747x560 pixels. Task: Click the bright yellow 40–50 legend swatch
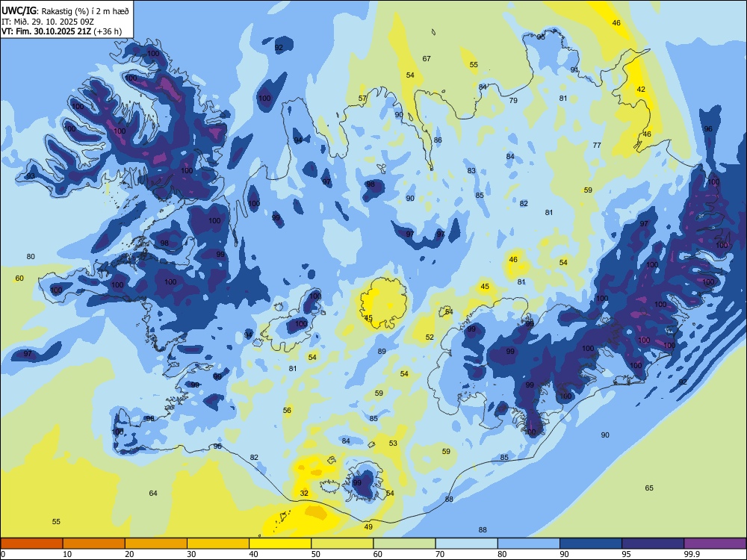[280, 544]
